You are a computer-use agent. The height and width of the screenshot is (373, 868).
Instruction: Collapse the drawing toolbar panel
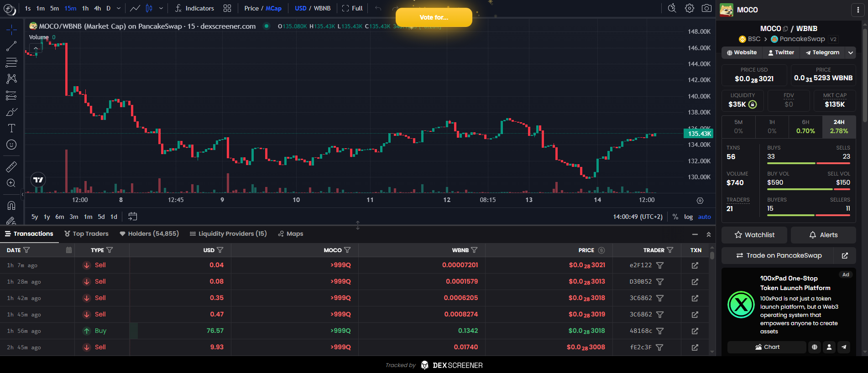pos(22,194)
